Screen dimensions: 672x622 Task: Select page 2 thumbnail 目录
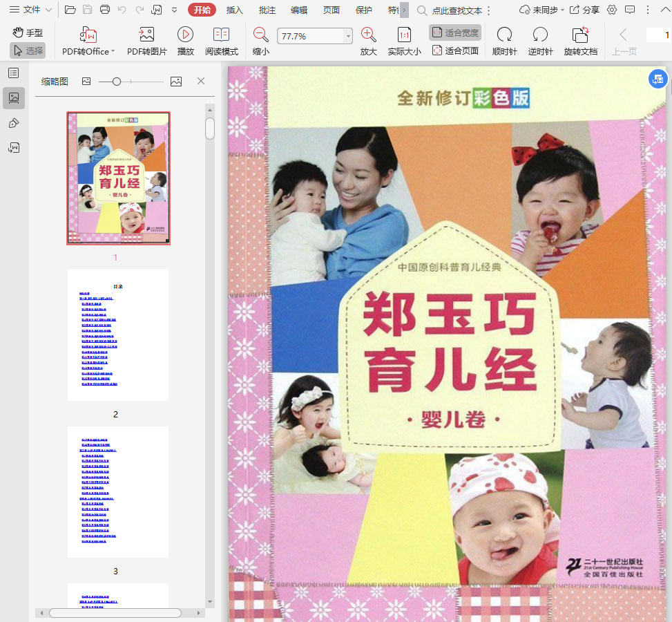click(x=118, y=335)
